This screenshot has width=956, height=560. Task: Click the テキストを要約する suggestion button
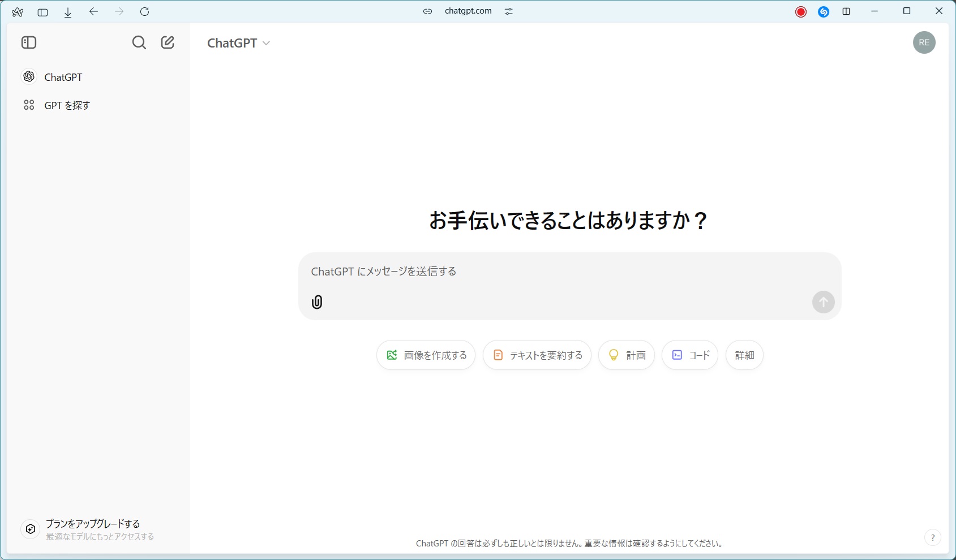tap(537, 355)
